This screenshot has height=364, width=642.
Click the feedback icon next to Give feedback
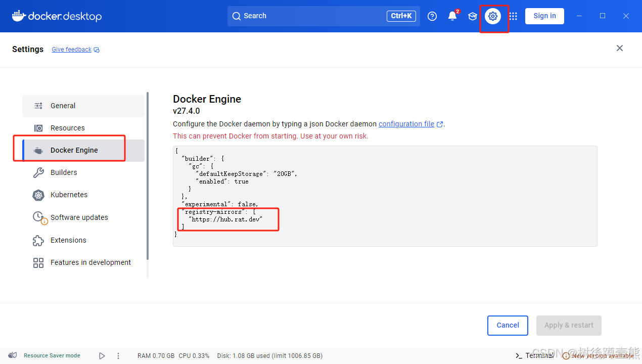[x=97, y=50]
